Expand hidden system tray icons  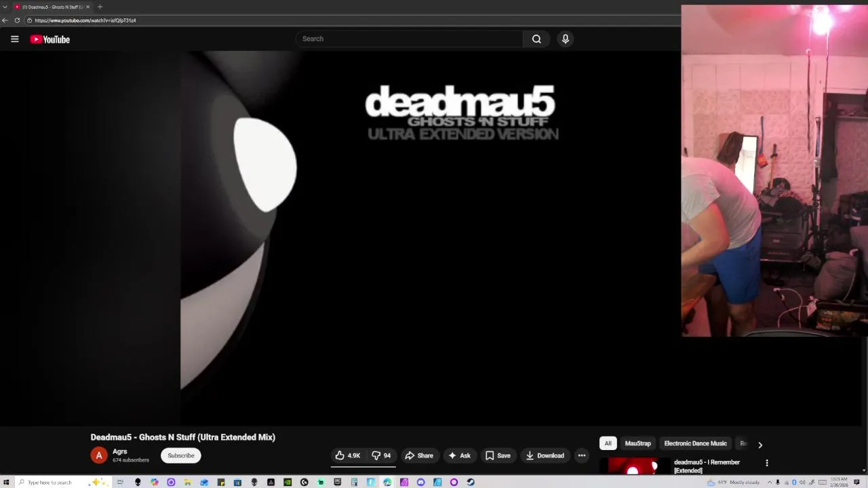click(x=770, y=483)
